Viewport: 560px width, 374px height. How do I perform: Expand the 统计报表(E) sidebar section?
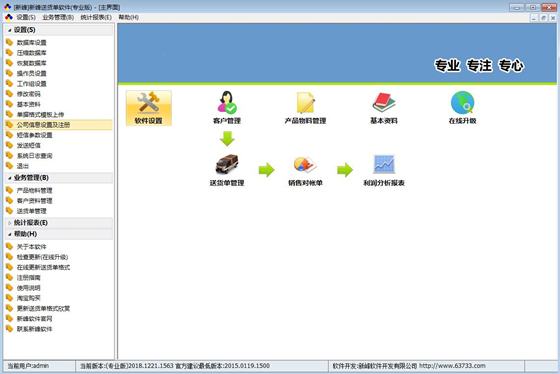59,223
